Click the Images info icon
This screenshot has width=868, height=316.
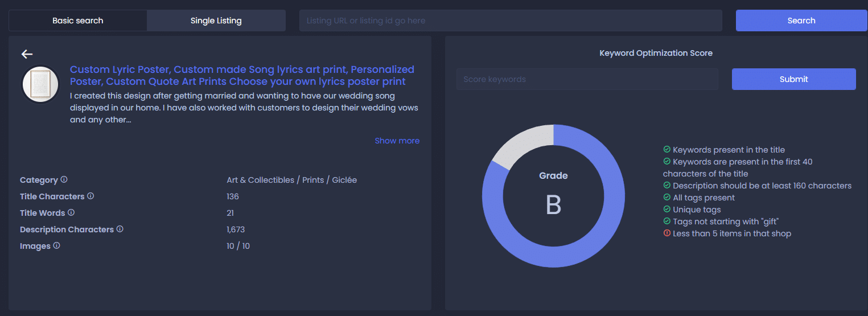57,245
